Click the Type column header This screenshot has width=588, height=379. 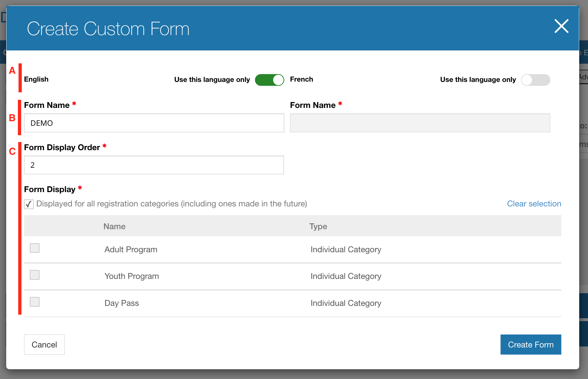point(318,227)
